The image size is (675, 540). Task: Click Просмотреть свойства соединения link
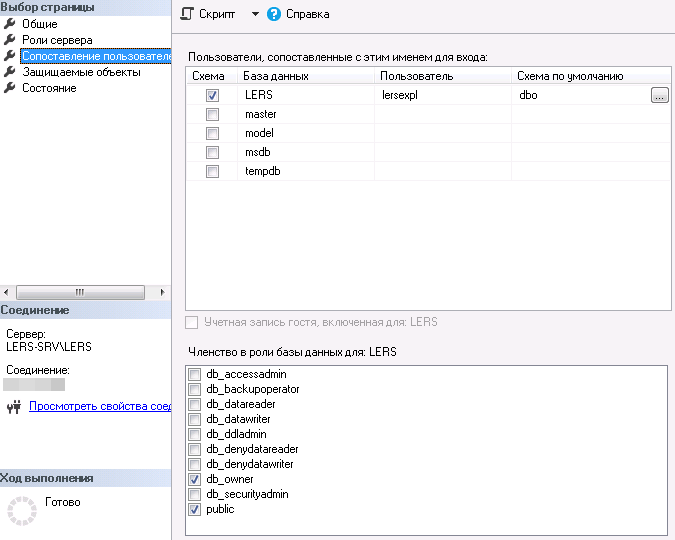click(x=100, y=407)
